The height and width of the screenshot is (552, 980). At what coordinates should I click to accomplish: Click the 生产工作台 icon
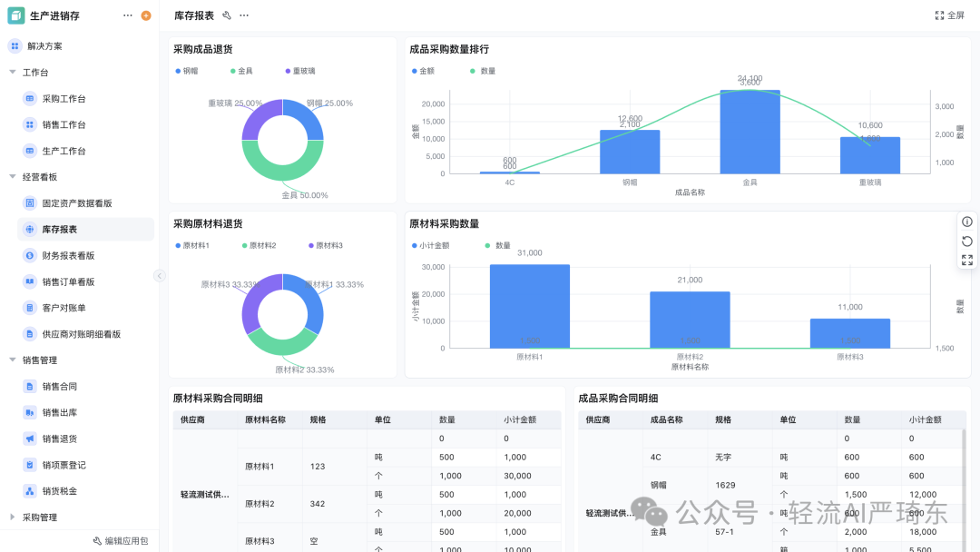tap(30, 152)
